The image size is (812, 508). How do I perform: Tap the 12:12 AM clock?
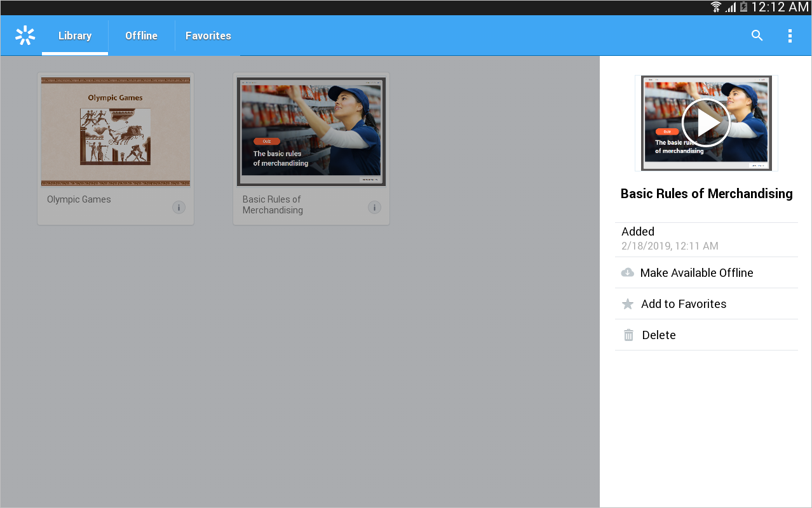[x=780, y=7]
